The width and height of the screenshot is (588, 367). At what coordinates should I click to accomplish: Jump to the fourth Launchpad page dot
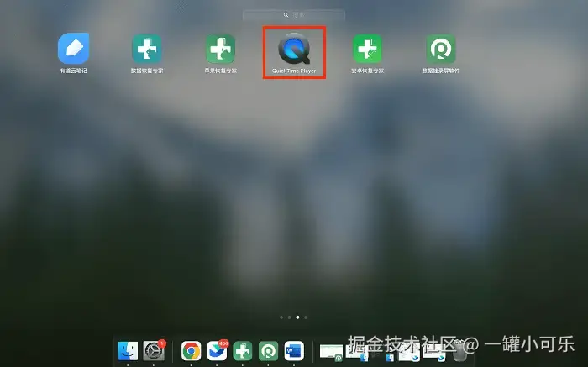click(306, 317)
